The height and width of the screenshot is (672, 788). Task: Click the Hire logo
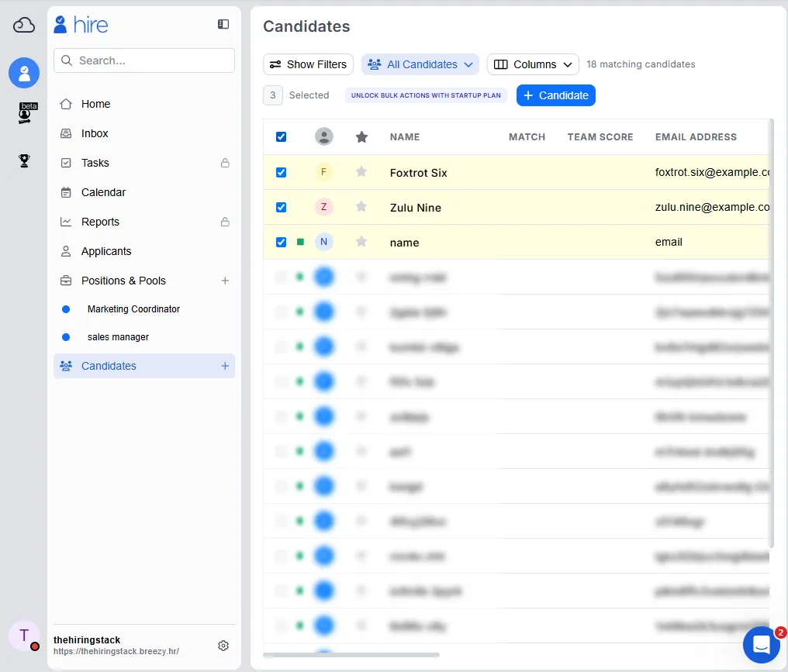click(x=81, y=24)
